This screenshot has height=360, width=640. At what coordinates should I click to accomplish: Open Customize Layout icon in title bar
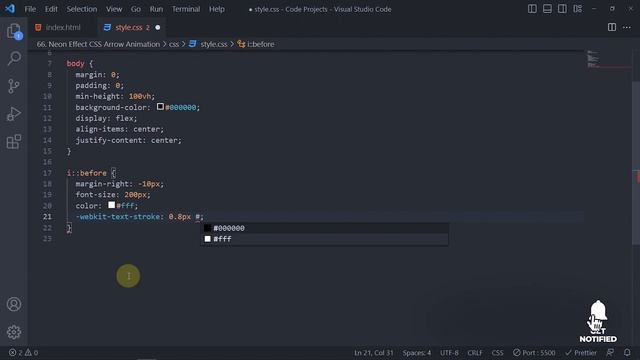(x=577, y=9)
